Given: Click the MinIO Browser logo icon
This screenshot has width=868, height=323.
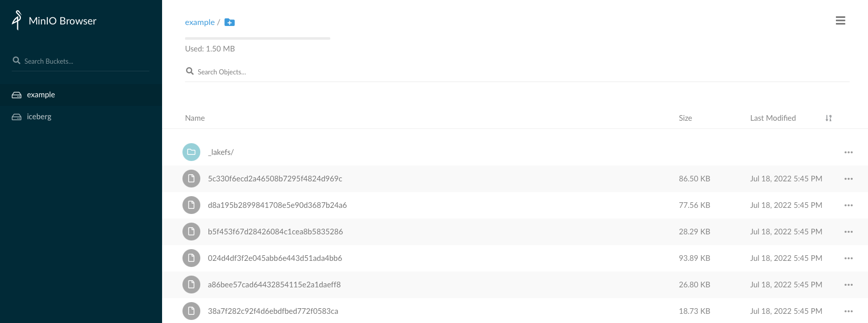Looking at the screenshot, I should coord(17,20).
